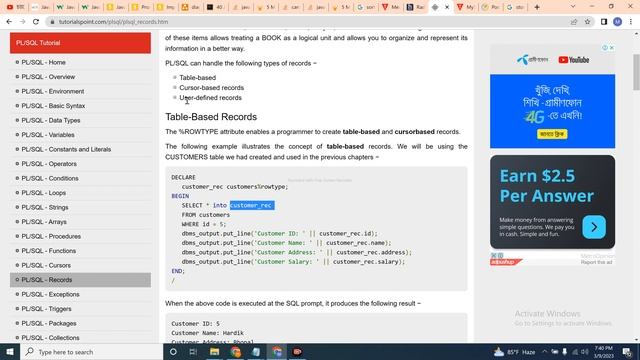Click the Grameenphone 4G ad banner
The image size is (640, 360).
pyautogui.click(x=552, y=111)
